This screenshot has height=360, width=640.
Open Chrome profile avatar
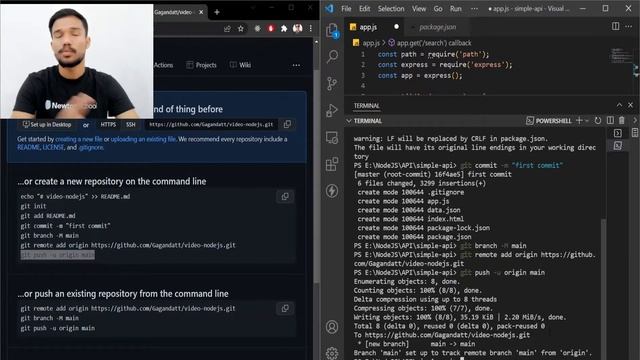tap(298, 29)
